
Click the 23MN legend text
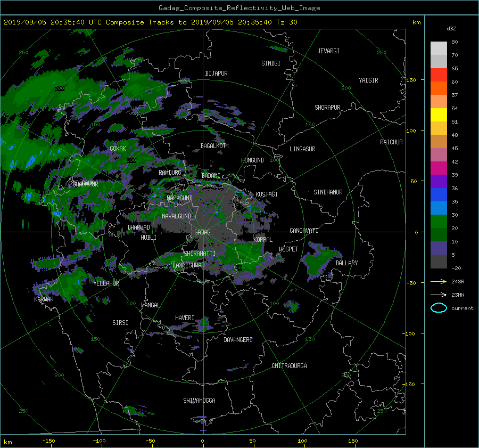coord(458,295)
